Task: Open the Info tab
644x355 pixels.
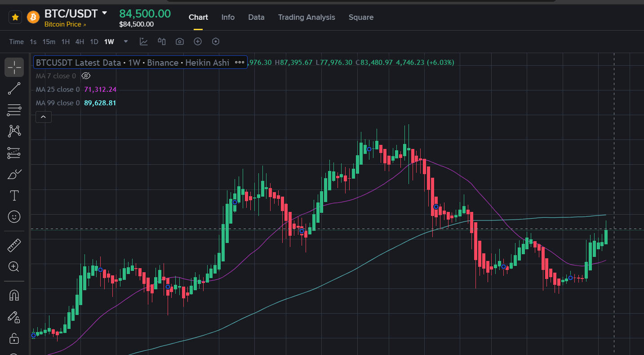Action: click(228, 17)
